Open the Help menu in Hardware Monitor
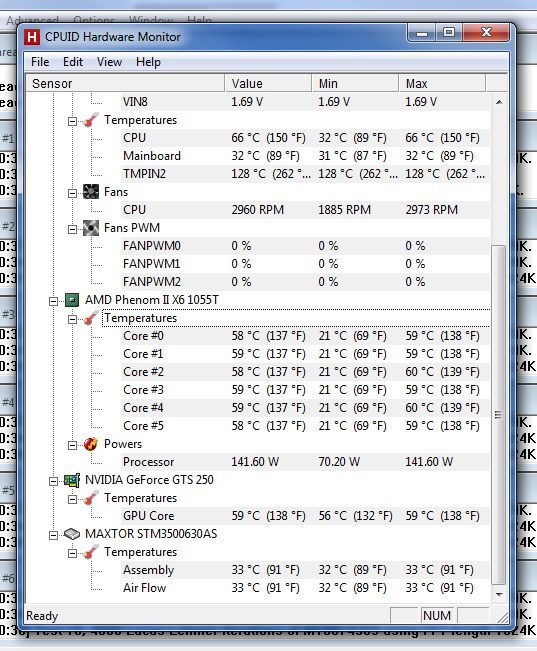This screenshot has width=537, height=651. (x=148, y=62)
